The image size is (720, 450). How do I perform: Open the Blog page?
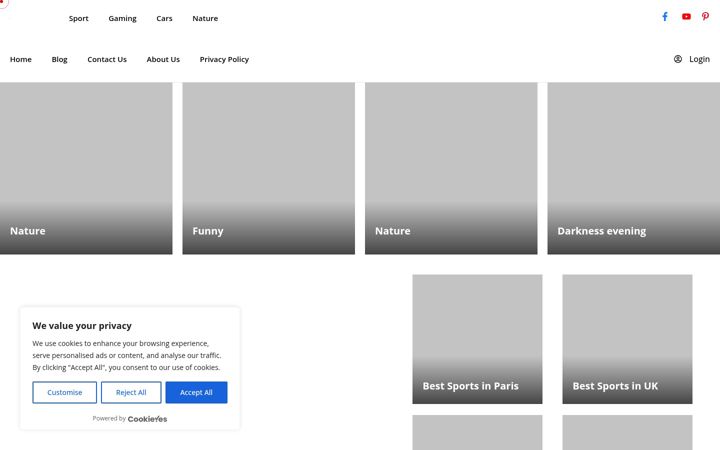coord(60,59)
